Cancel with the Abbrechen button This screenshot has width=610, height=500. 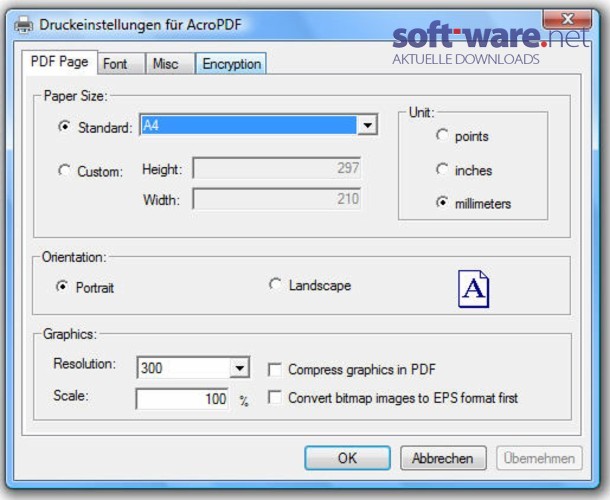click(x=443, y=458)
